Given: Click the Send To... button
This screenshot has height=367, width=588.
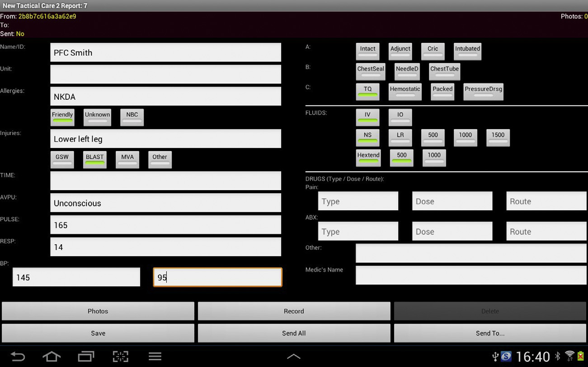Looking at the screenshot, I should [490, 333].
